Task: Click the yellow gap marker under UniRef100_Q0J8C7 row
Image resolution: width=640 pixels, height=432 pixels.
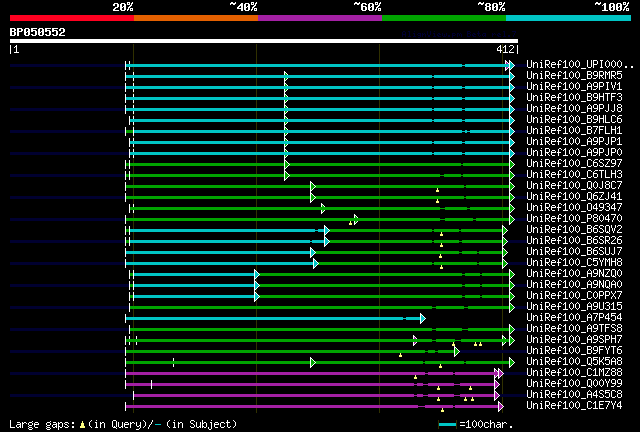Action: (437, 190)
